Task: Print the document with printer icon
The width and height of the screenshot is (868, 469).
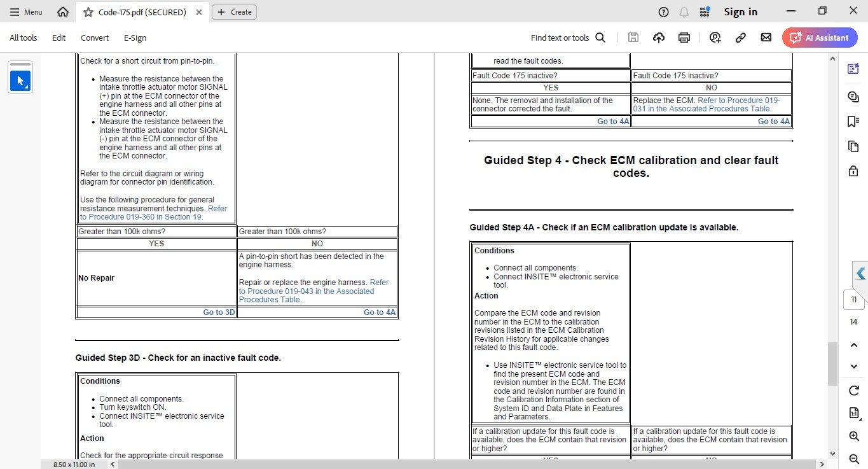Action: coord(684,38)
